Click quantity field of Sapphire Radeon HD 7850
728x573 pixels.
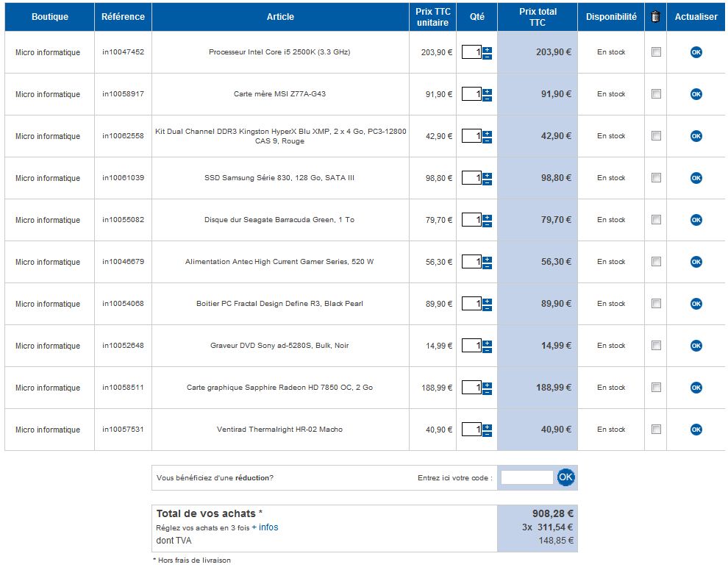(x=471, y=388)
